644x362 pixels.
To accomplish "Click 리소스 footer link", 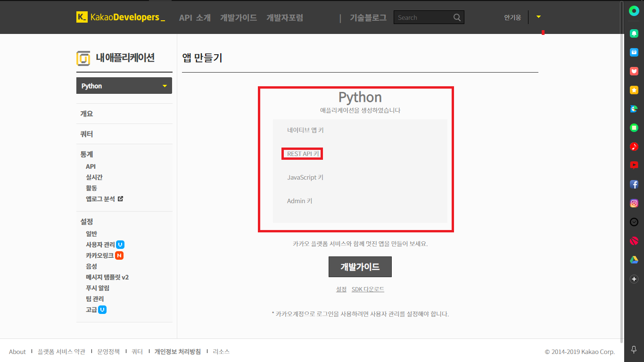I will coord(221,352).
